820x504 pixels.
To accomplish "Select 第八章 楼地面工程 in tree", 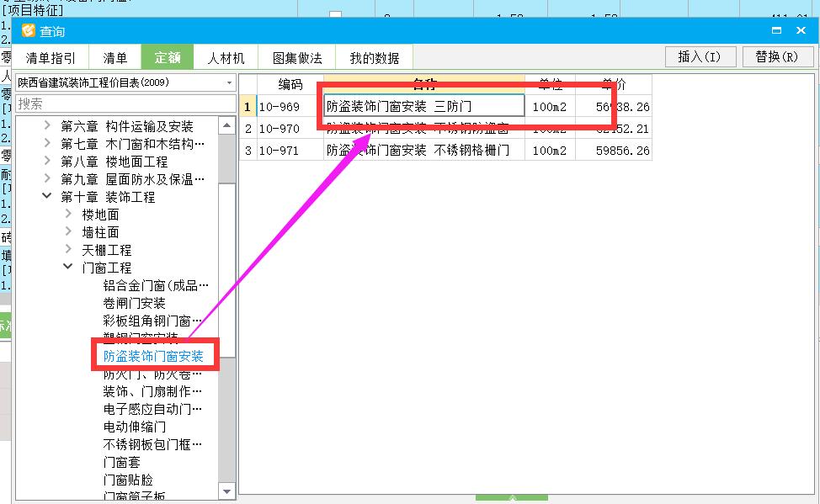I will point(114,162).
